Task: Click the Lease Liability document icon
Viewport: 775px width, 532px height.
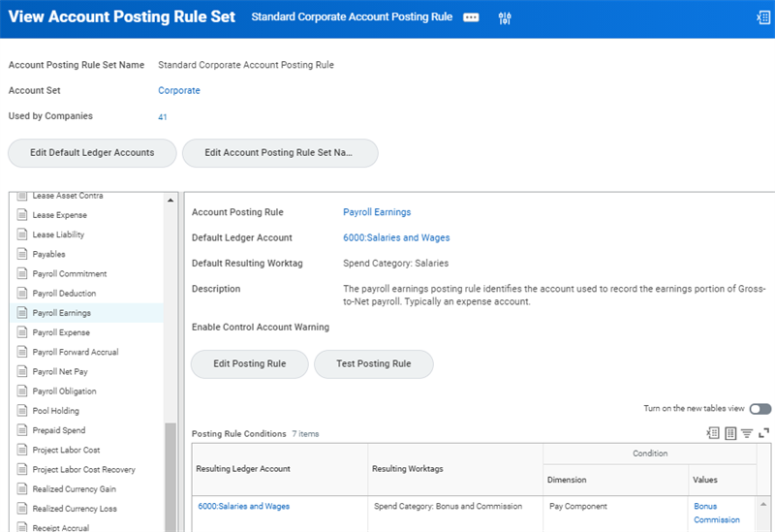Action: click(x=21, y=235)
